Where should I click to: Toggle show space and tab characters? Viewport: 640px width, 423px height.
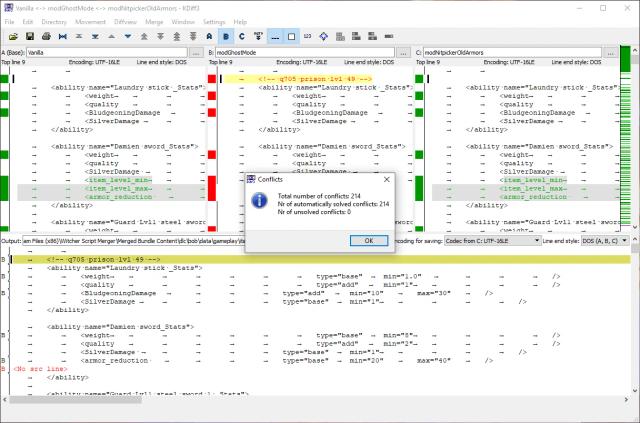(275, 36)
